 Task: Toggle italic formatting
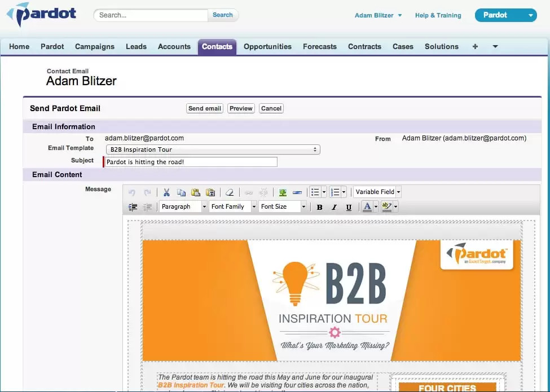tap(334, 207)
